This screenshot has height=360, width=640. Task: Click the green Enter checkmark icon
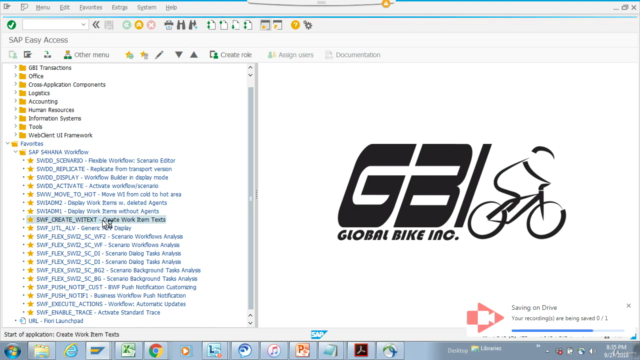11,25
